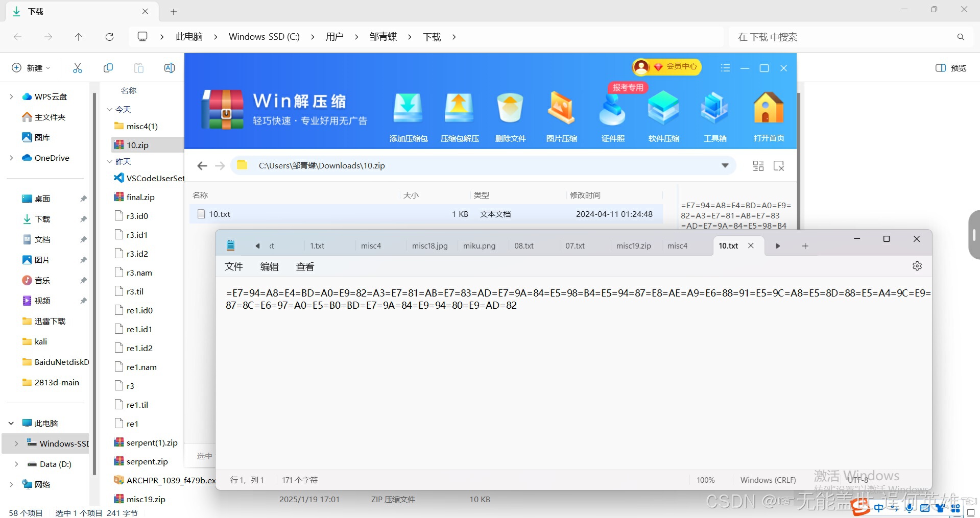
Task: Open ID Photo (证件照) tool
Action: click(x=612, y=116)
